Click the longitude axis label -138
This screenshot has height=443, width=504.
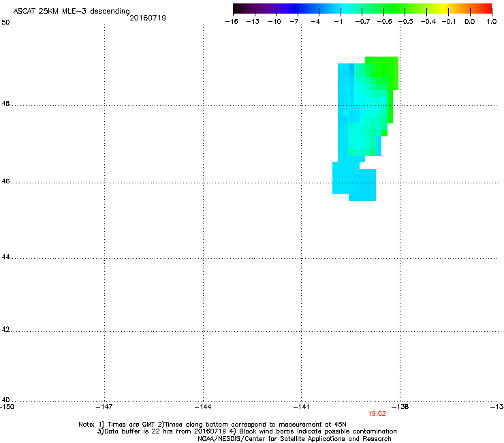[400, 406]
